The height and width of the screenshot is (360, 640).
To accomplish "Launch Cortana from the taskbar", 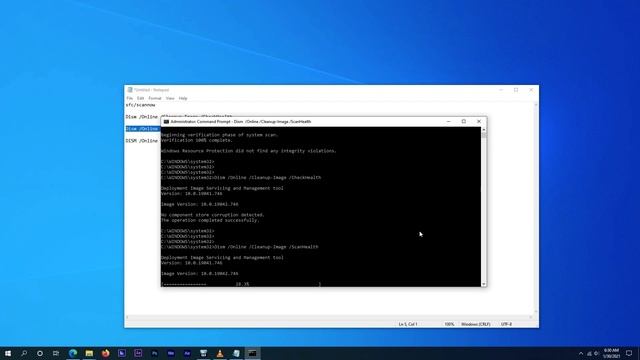I will [x=40, y=353].
